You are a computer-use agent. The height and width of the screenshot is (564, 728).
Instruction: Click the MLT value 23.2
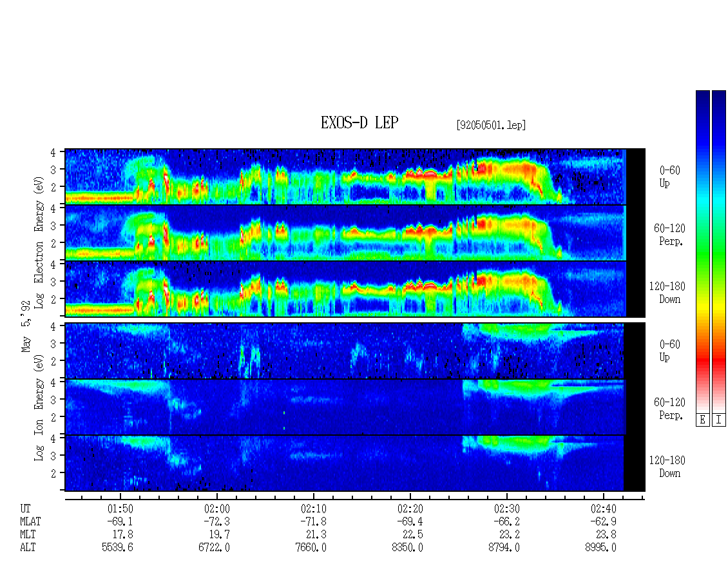[509, 535]
